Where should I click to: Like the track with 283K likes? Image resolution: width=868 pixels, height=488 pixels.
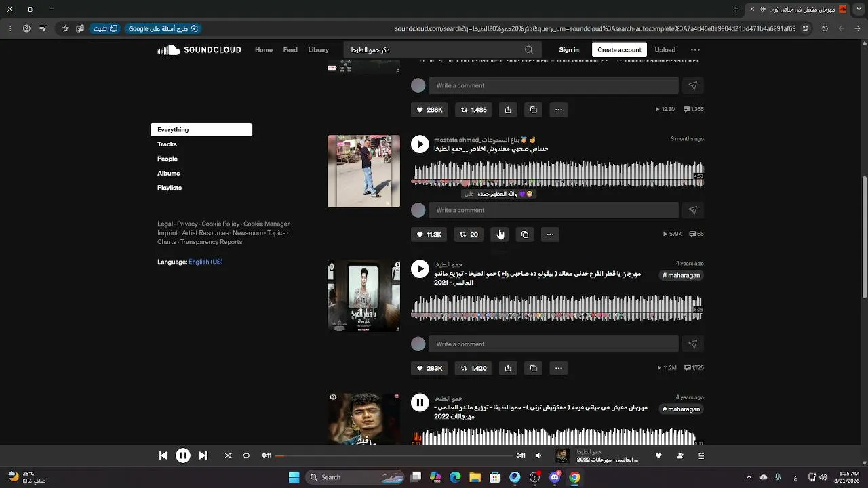pos(430,368)
